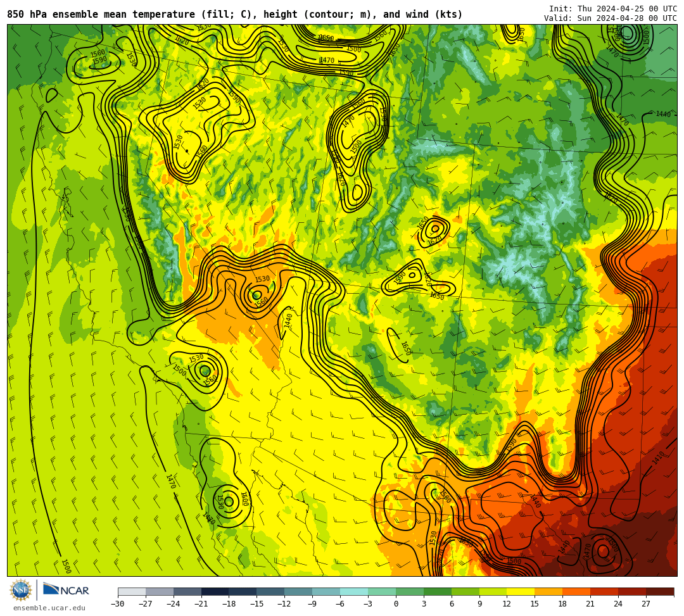Click the 3 colorbar tick label
The height and width of the screenshot is (616, 684).
click(x=424, y=604)
